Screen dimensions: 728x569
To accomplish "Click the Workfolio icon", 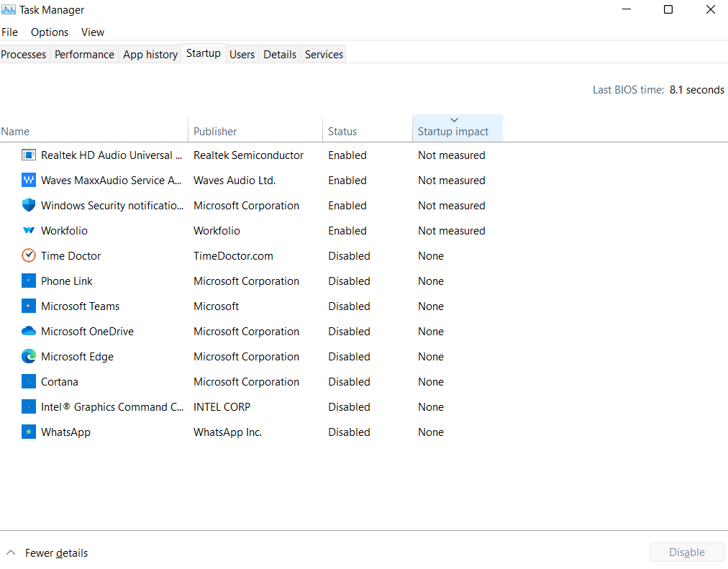I will pos(29,230).
